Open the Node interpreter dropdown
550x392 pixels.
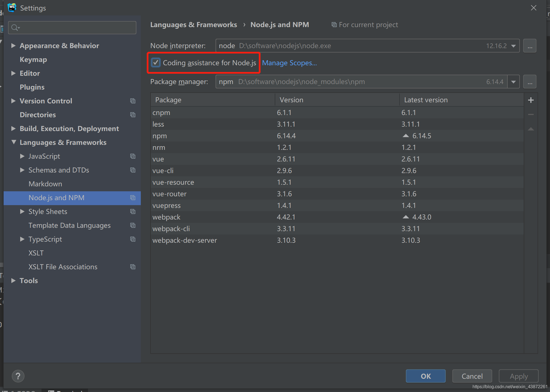click(x=513, y=46)
